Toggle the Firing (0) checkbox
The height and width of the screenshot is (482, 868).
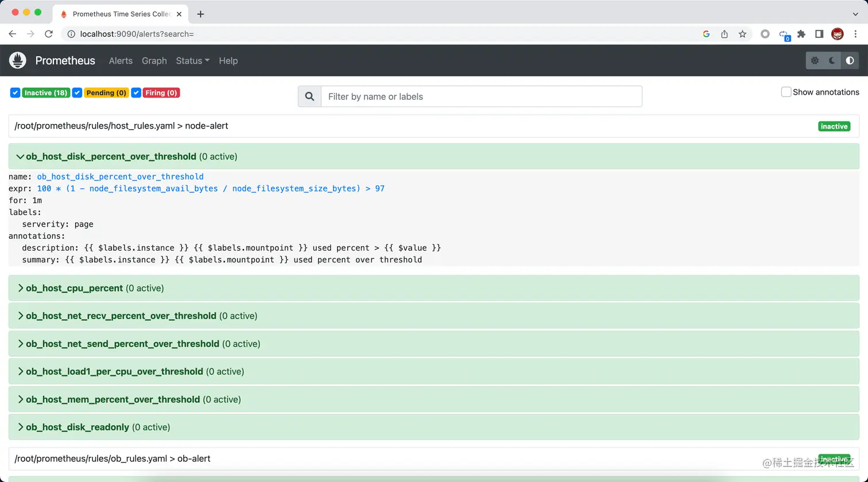pos(136,92)
